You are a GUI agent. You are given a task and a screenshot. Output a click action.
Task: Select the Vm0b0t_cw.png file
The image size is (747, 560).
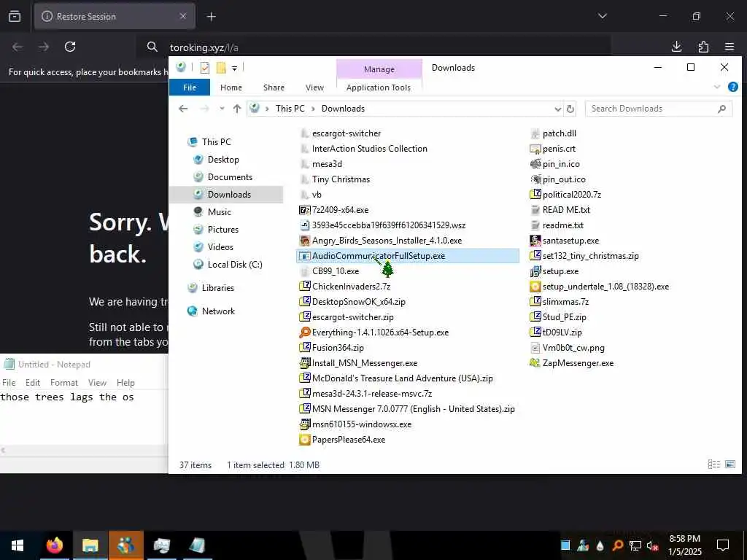coord(573,348)
